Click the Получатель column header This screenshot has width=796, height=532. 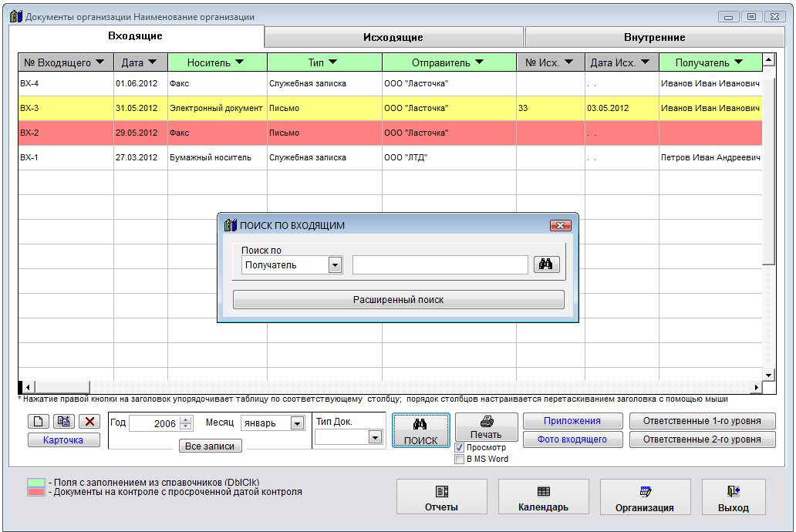(710, 62)
